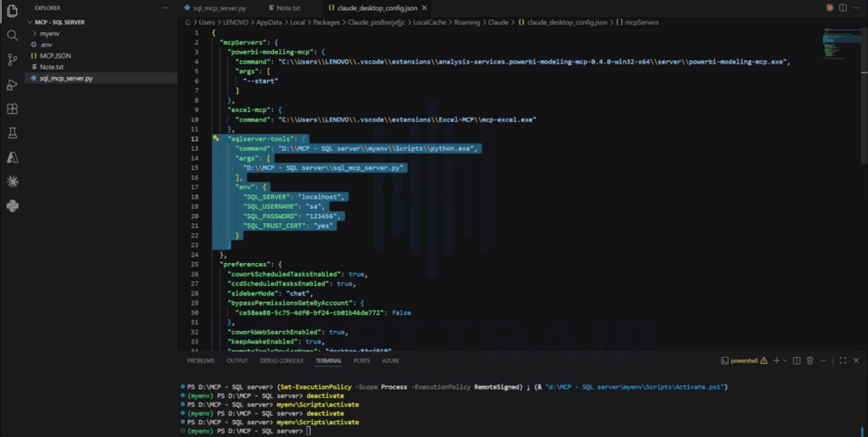
Task: Kill terminal with the trash icon
Action: 810,361
